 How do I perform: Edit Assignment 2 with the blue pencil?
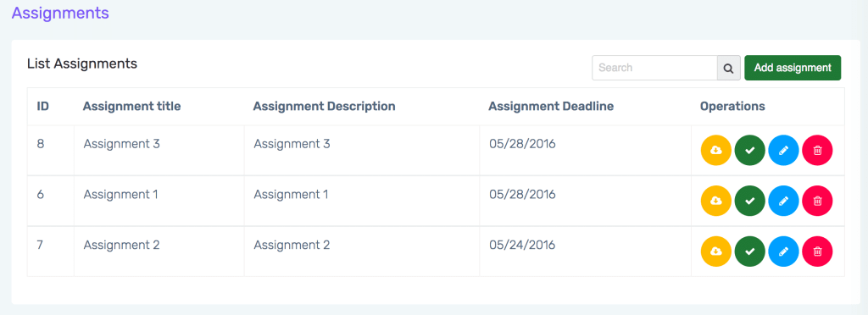tap(783, 252)
